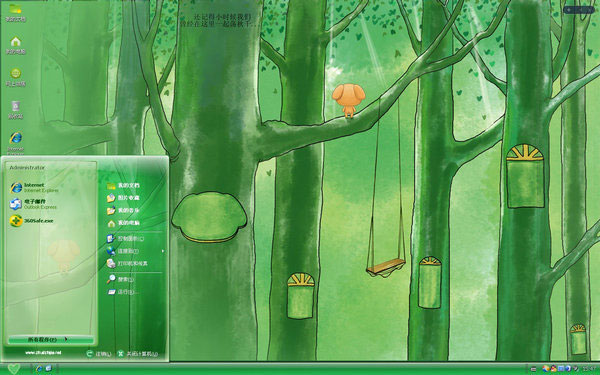Click the Log Off button

[99, 354]
